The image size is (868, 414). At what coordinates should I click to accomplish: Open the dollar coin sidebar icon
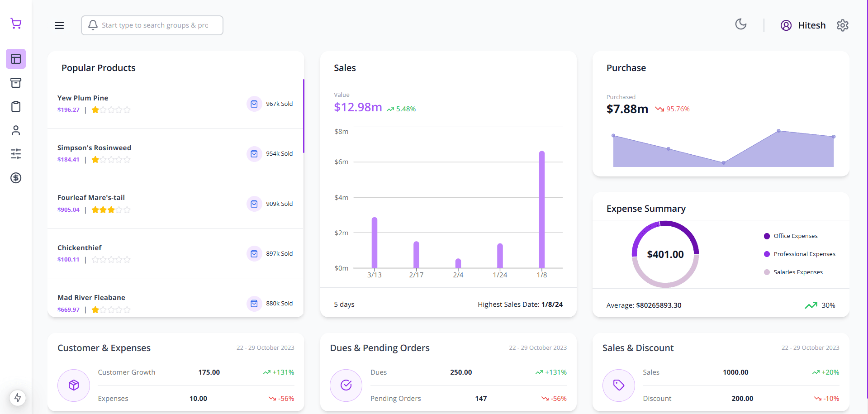(16, 178)
